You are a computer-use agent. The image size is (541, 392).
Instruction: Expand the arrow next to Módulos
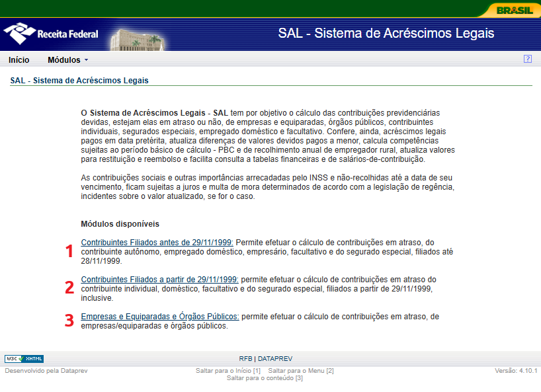86,60
